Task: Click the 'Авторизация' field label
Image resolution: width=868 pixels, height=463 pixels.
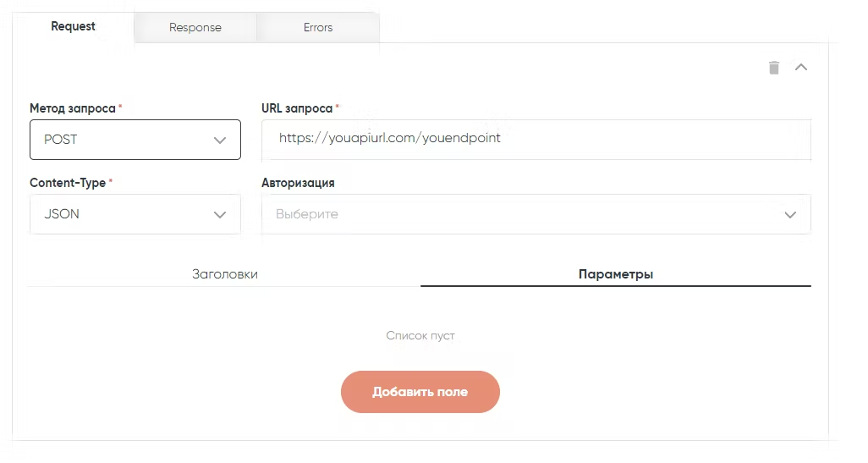Action: click(x=298, y=183)
